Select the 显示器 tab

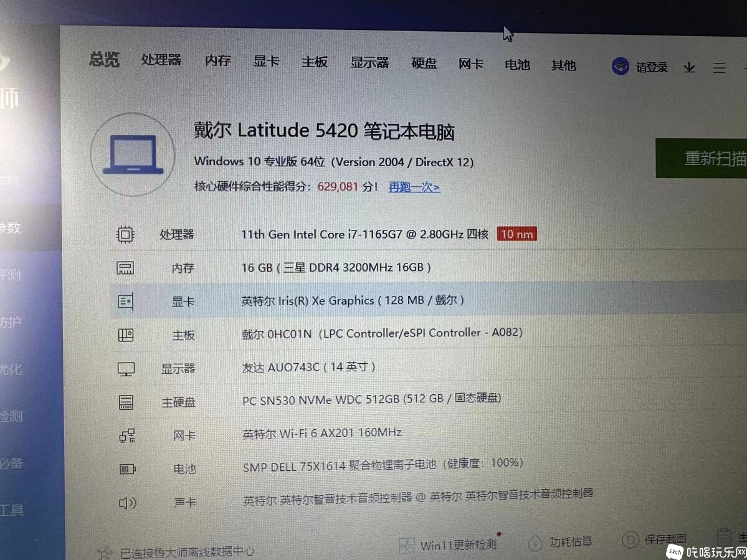pos(369,62)
